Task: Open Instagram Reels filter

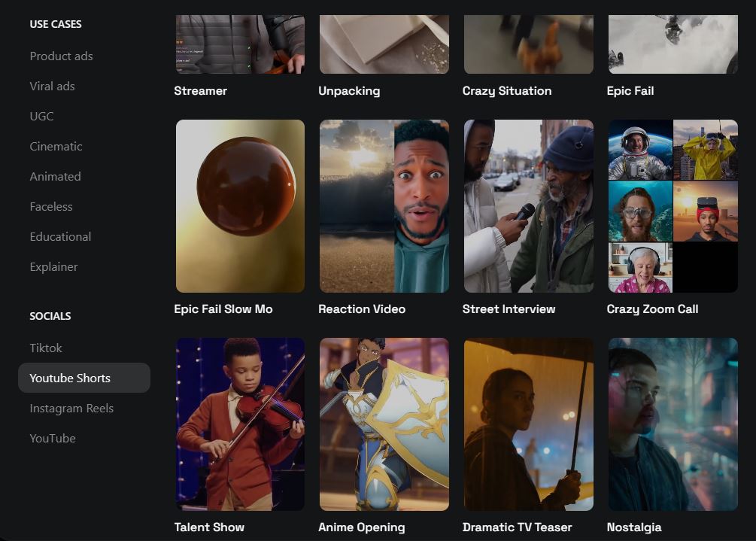Action: point(71,409)
